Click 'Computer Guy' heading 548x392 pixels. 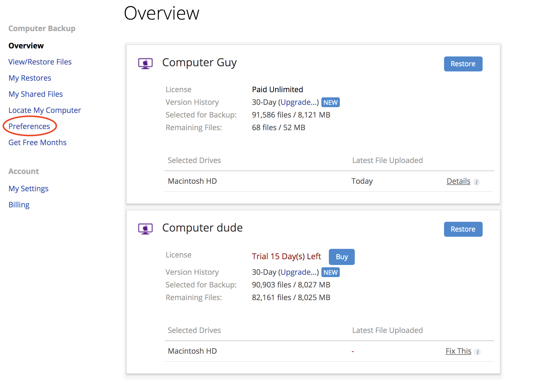coord(200,63)
